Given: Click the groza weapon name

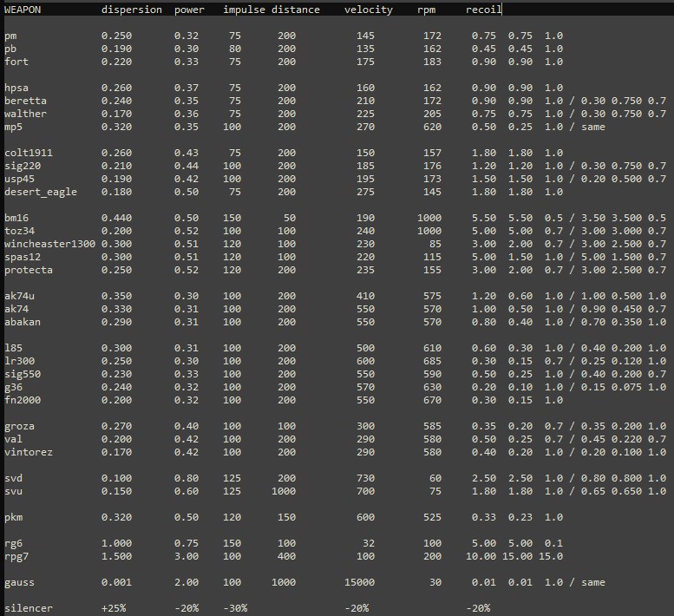Looking at the screenshot, I should 19,427.
